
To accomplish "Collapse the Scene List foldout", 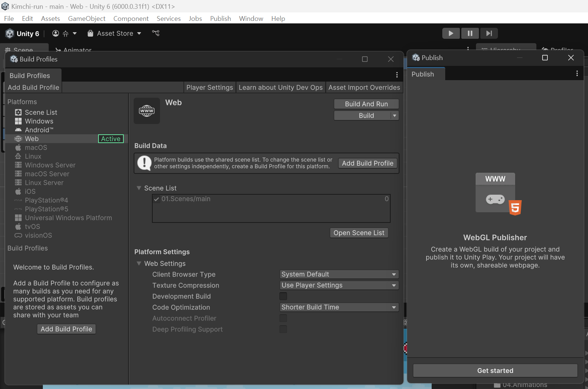I will pos(139,188).
